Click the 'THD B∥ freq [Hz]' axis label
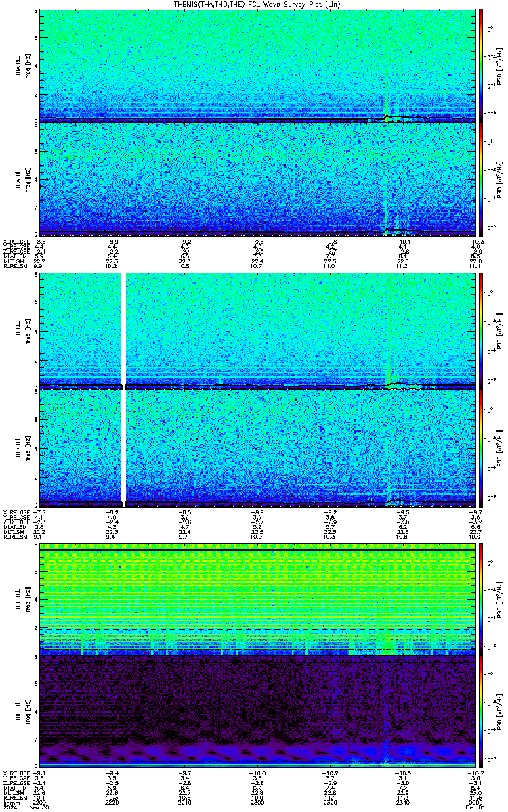Screen dimensions: 508x812 [x=24, y=447]
